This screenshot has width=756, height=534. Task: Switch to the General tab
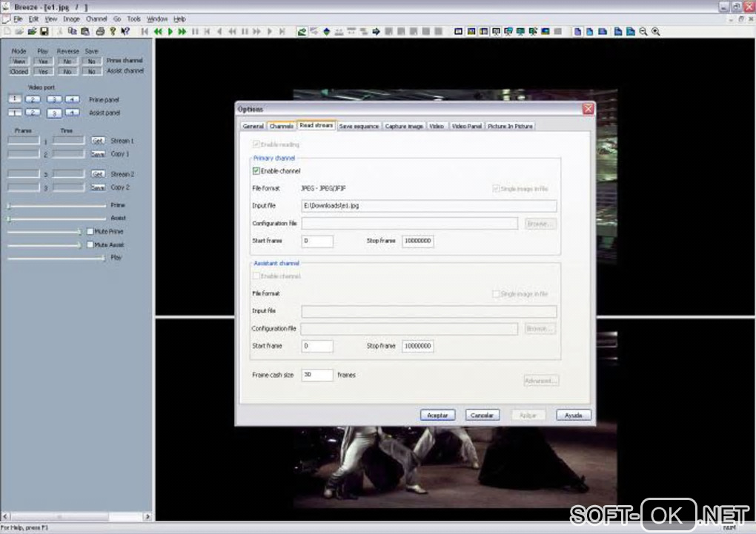253,126
